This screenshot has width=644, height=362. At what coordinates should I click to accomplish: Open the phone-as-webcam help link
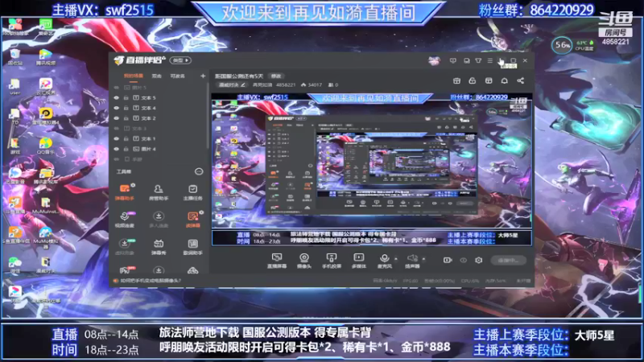click(151, 281)
